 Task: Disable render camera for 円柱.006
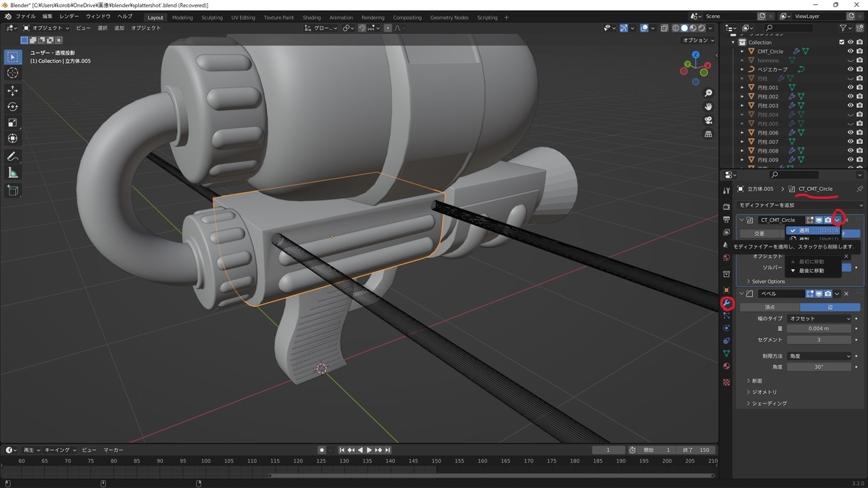pyautogui.click(x=859, y=133)
